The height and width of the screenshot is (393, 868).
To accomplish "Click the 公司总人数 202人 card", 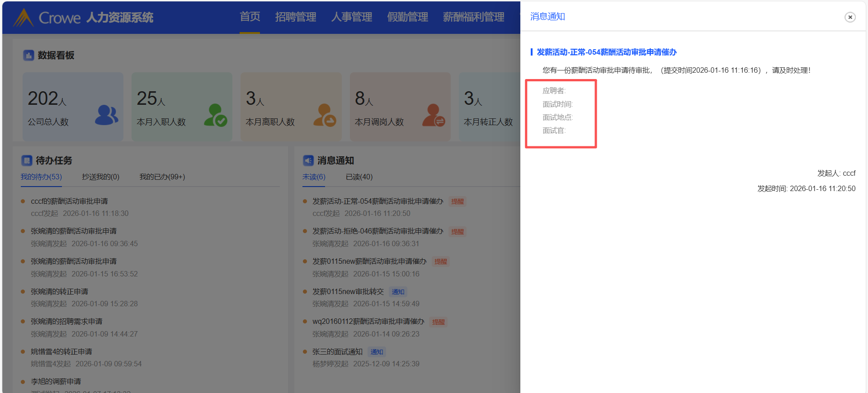I will pyautogui.click(x=73, y=107).
